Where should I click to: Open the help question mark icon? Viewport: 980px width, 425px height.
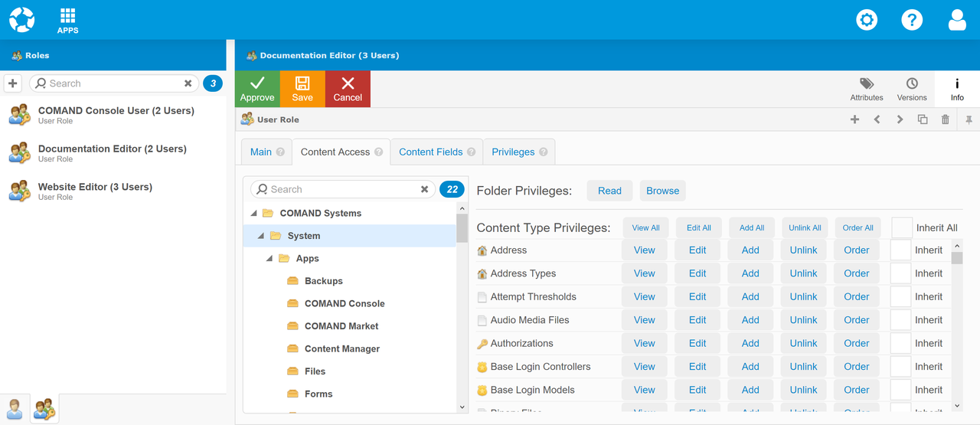(x=912, y=20)
